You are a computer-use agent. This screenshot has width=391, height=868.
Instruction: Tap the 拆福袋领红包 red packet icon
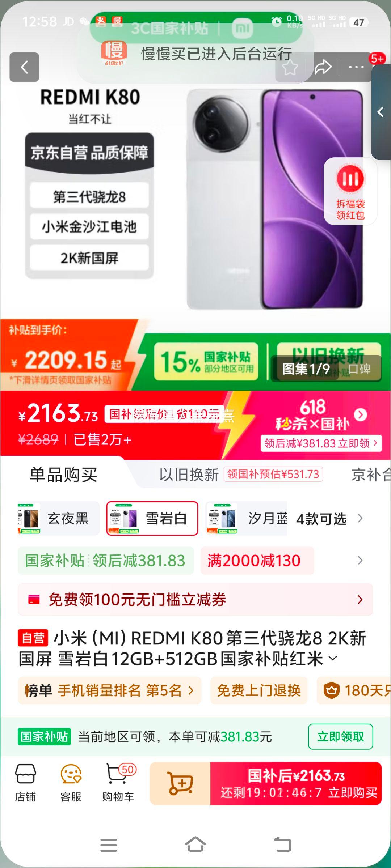coord(350,191)
